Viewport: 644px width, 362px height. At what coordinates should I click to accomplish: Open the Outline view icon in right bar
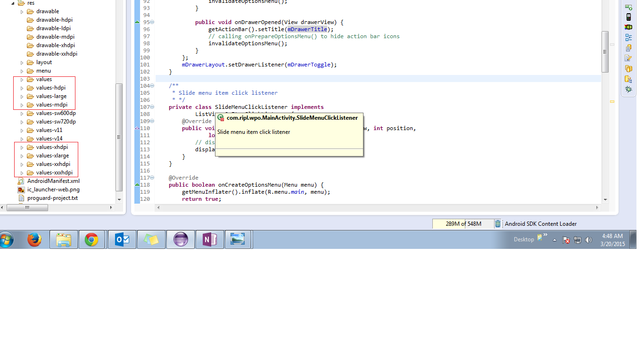pyautogui.click(x=628, y=38)
